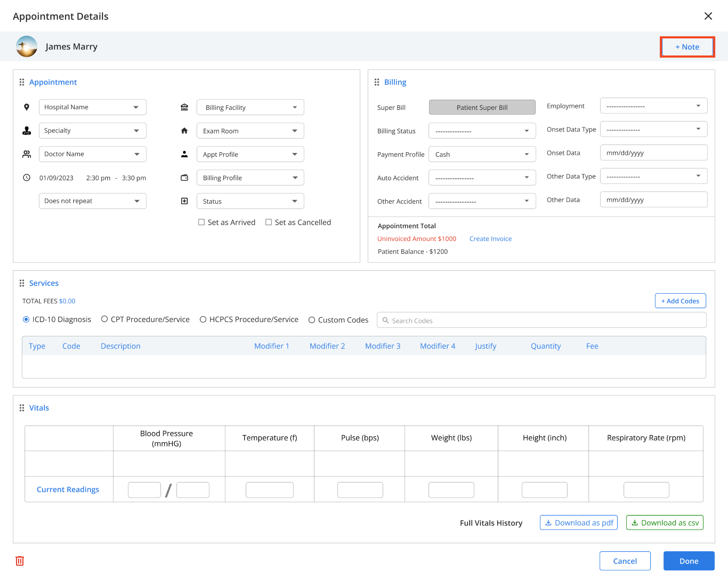Open the Other Data Type dropdown
Viewport: 728px width, 580px height.
[x=654, y=176]
